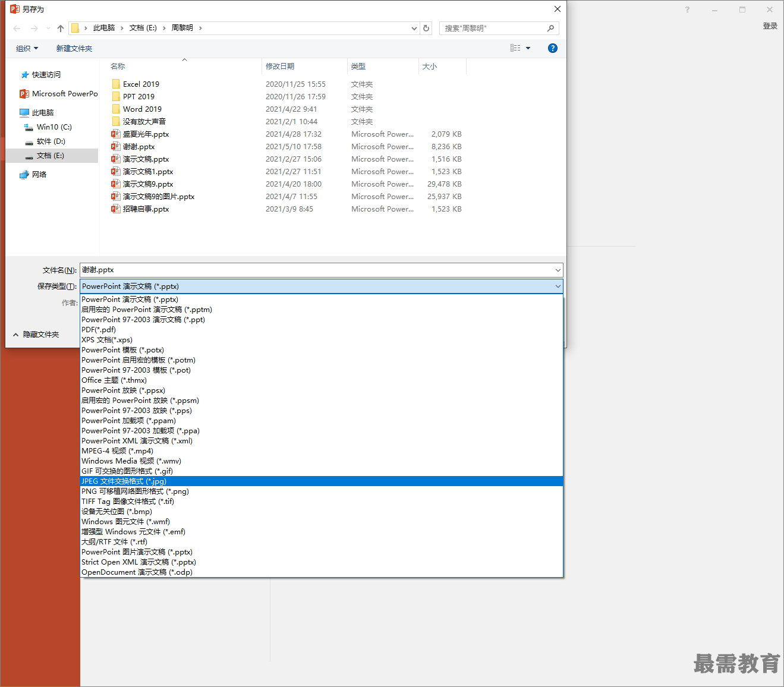Select the 文档 (E:) drive
Image resolution: width=784 pixels, height=687 pixels.
pos(52,156)
